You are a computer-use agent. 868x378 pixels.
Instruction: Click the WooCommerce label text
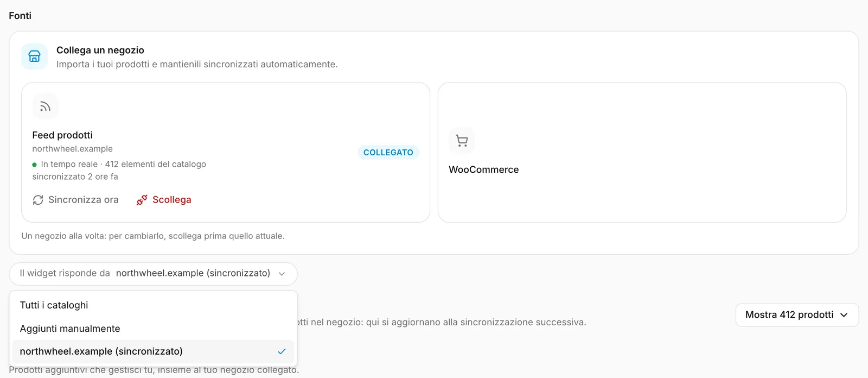484,169
